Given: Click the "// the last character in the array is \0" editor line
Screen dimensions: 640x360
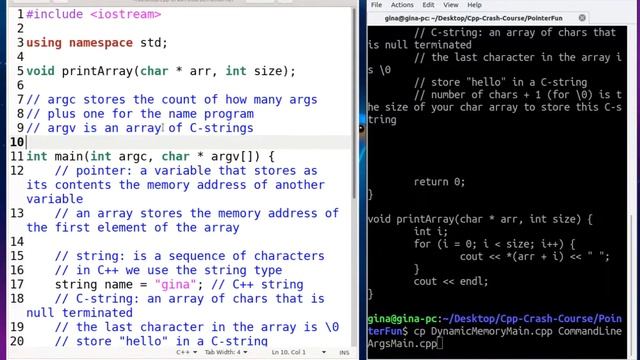Looking at the screenshot, I should (197, 327).
